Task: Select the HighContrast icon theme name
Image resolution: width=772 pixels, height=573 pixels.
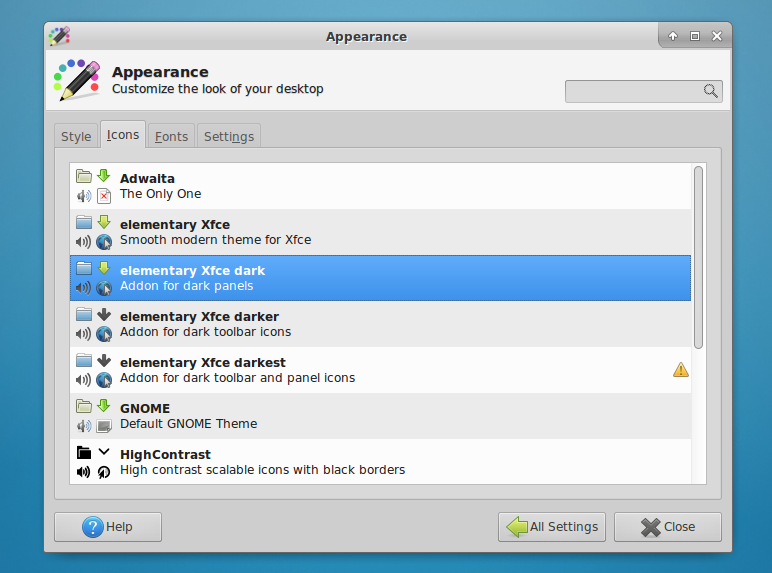Action: pos(165,454)
